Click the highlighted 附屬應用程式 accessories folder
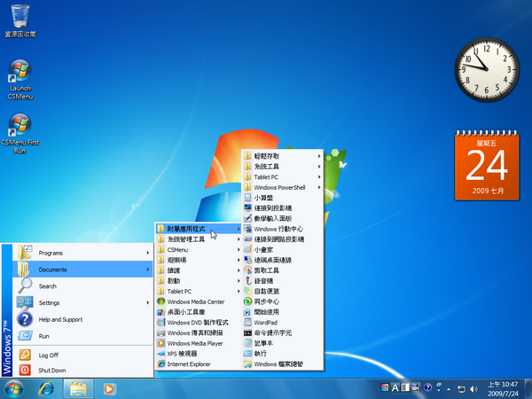The image size is (532, 399). click(x=198, y=229)
